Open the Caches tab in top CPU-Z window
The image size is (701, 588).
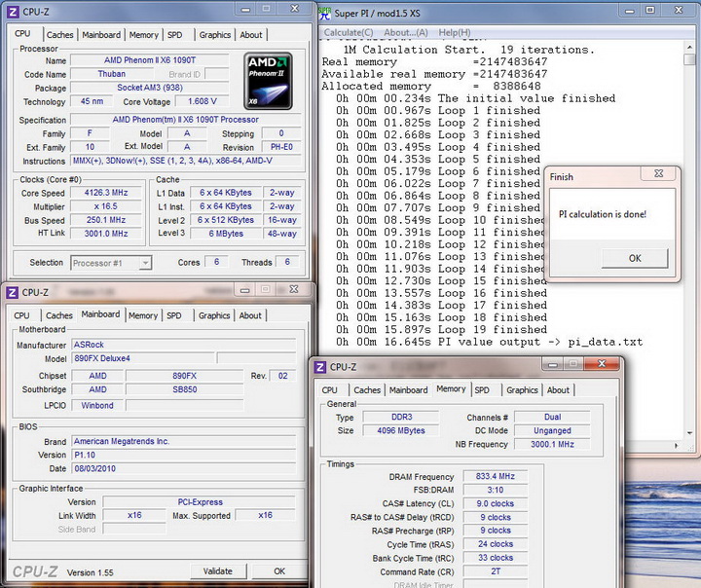(60, 35)
